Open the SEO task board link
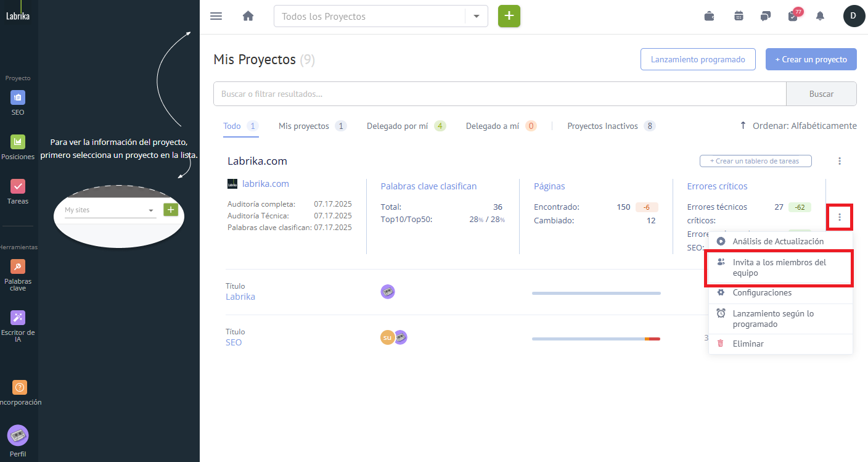The width and height of the screenshot is (868, 462). [x=234, y=342]
